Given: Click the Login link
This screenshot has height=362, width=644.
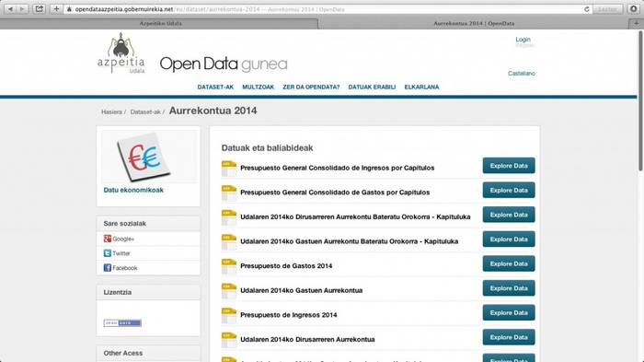Looking at the screenshot, I should (523, 39).
